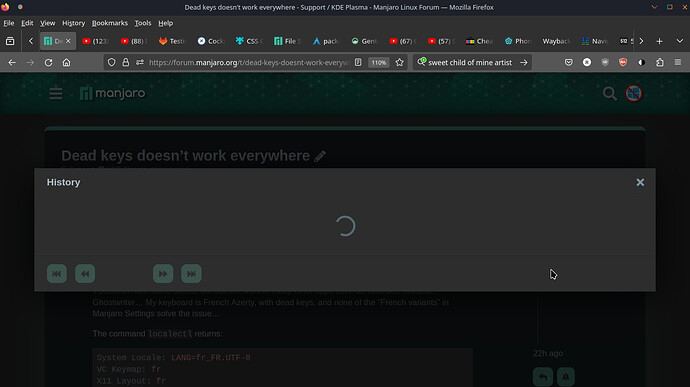This screenshot has height=387, width=690.
Task: Close the History dialog
Action: coord(640,182)
